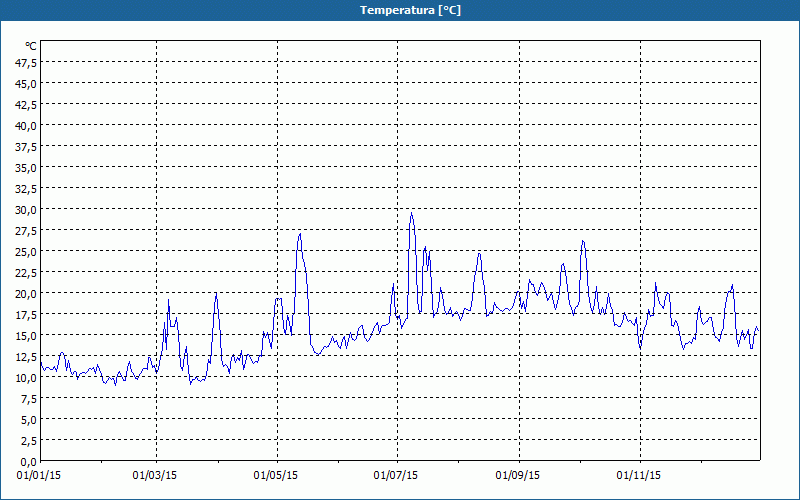The height and width of the screenshot is (500, 800).
Task: Click the 01/03/15 date label
Action: (155, 476)
